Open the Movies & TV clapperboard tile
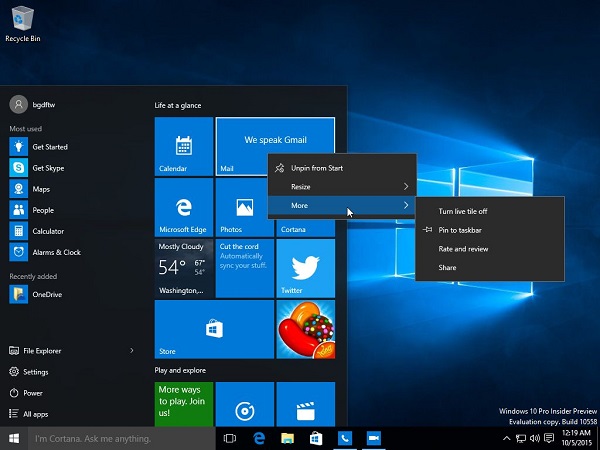Screen dimensions: 600x450 click(x=306, y=404)
